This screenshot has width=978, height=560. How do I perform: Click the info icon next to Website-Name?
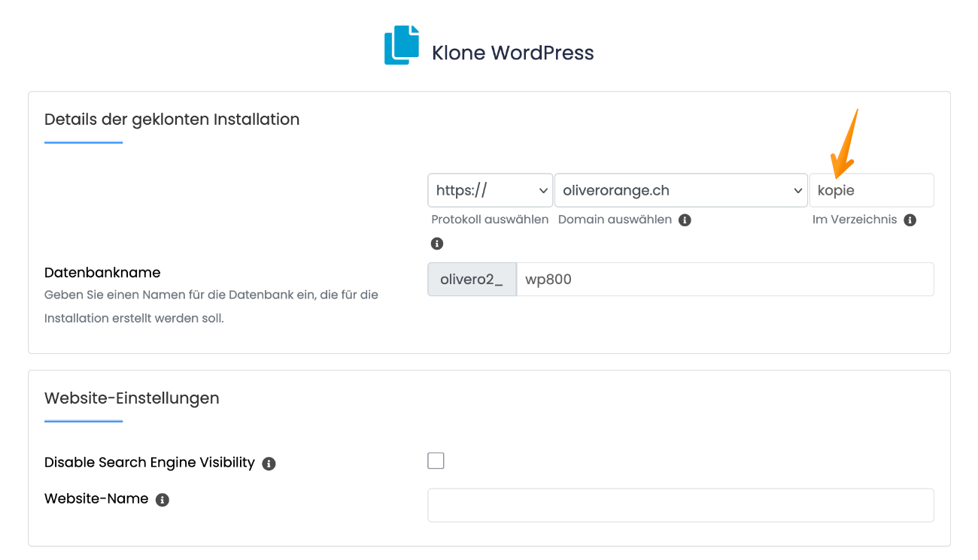(162, 500)
